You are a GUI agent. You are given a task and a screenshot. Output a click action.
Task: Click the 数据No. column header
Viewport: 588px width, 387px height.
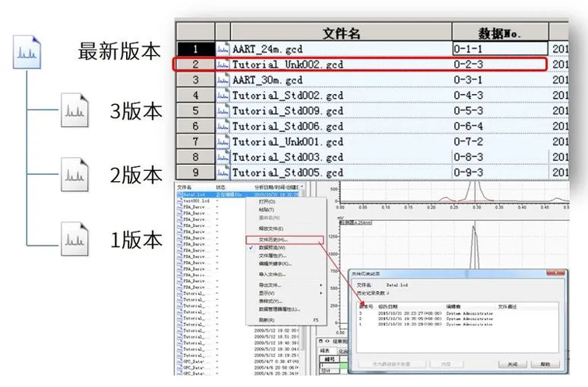500,33
